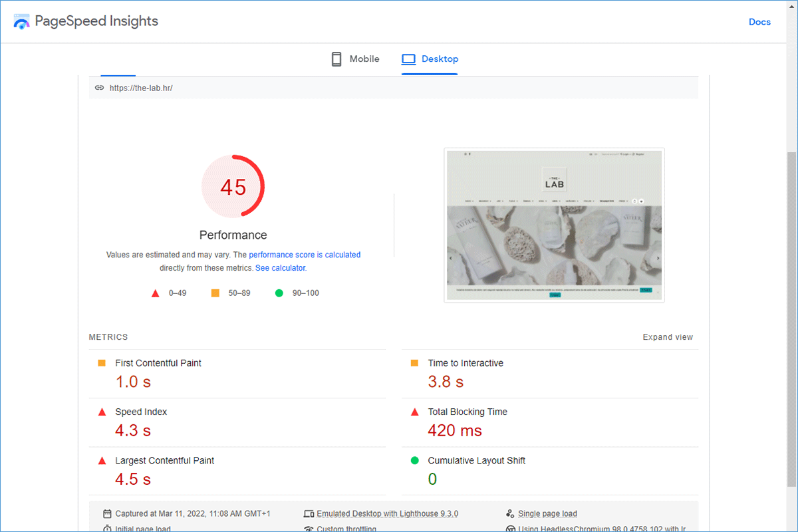
Task: Expand the Time to Interactive metric
Action: click(465, 363)
